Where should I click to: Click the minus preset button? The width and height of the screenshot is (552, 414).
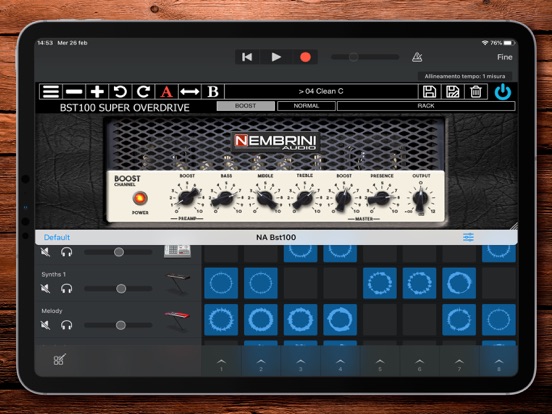point(74,92)
